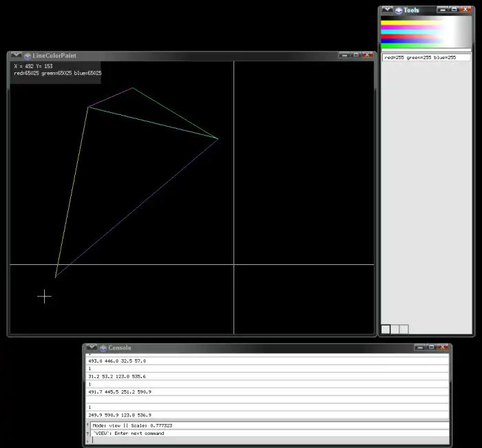Focus the Console command input field
482x448 pixels.
(270, 440)
